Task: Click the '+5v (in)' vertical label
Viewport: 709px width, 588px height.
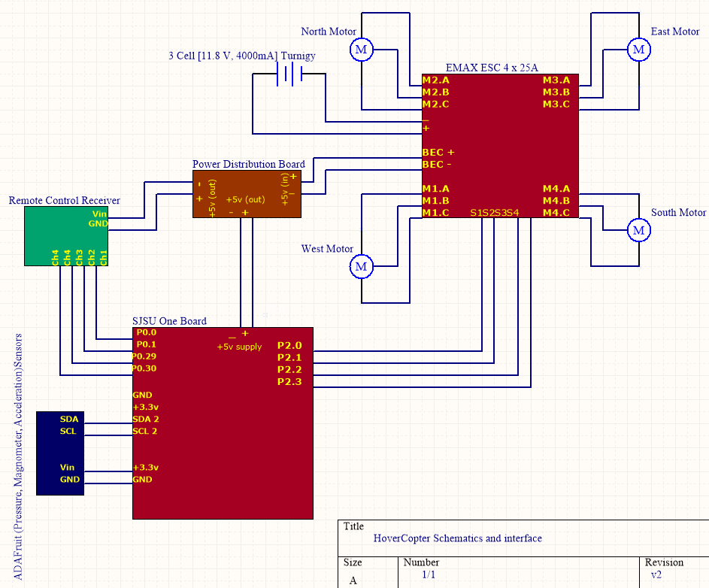Action: [x=285, y=190]
